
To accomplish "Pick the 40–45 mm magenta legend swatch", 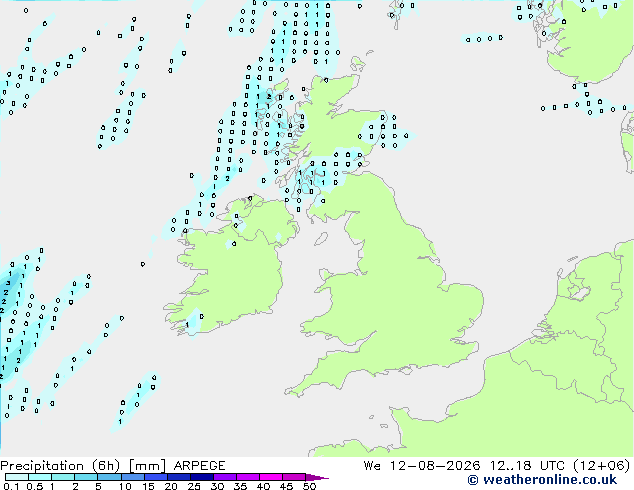I will point(271,477).
